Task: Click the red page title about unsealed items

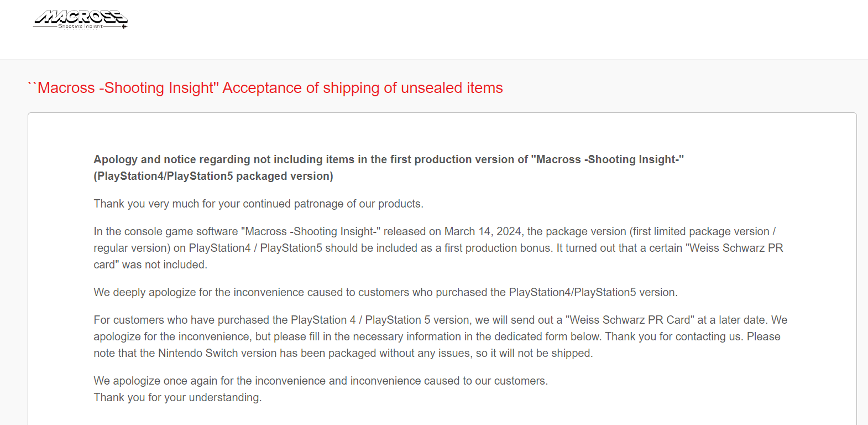Action: [265, 88]
